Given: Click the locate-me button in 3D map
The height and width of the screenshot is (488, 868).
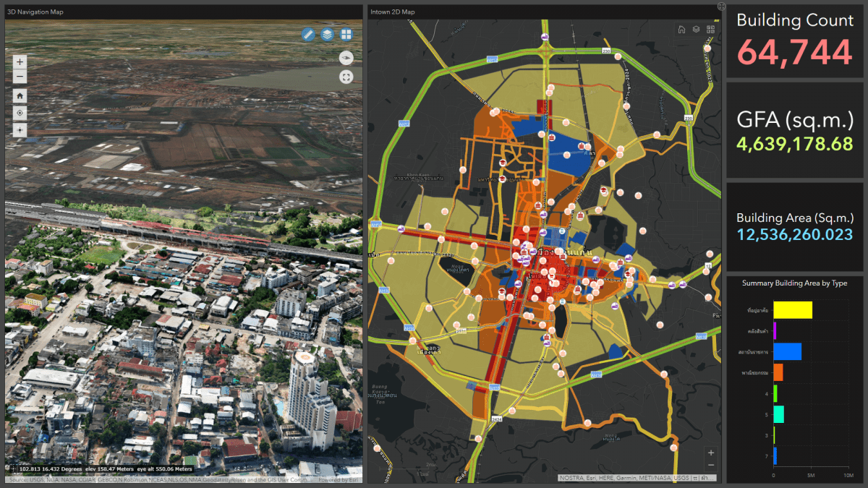Looking at the screenshot, I should pyautogui.click(x=20, y=113).
